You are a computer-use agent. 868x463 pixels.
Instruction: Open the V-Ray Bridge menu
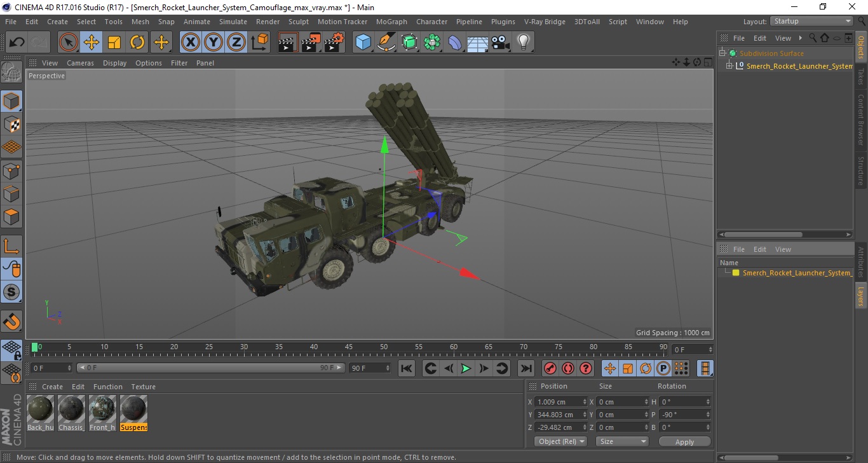[x=545, y=22]
